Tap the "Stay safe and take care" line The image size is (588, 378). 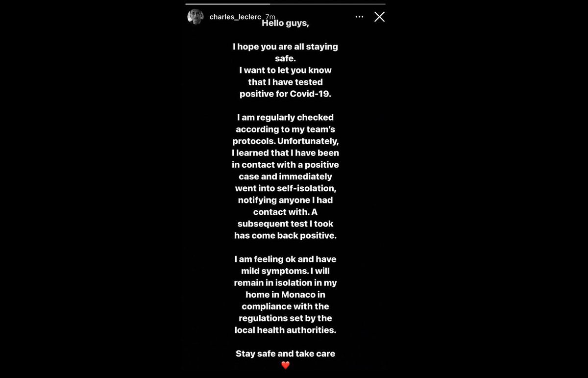pos(285,353)
